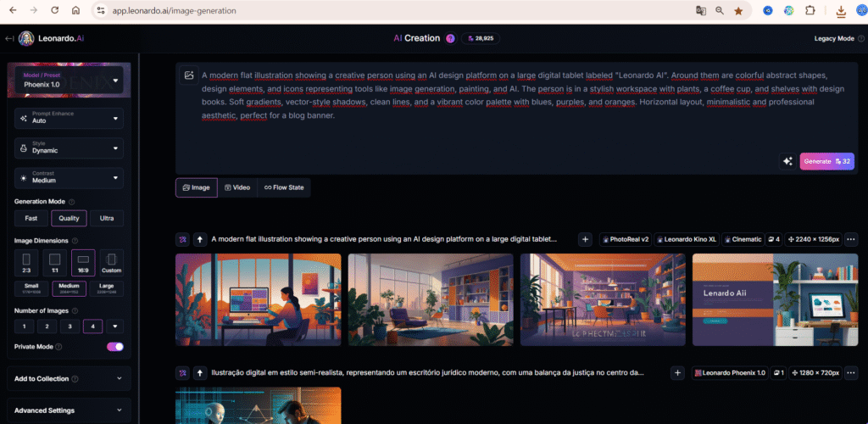Click the reuse prompt up-arrow icon in first generation
The width and height of the screenshot is (868, 424).
pyautogui.click(x=200, y=239)
